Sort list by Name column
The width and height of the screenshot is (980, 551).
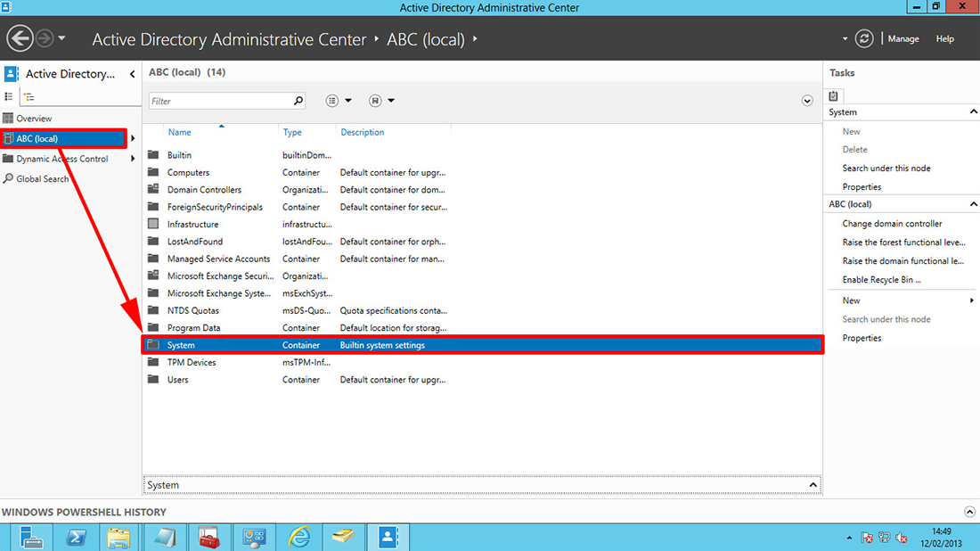179,132
